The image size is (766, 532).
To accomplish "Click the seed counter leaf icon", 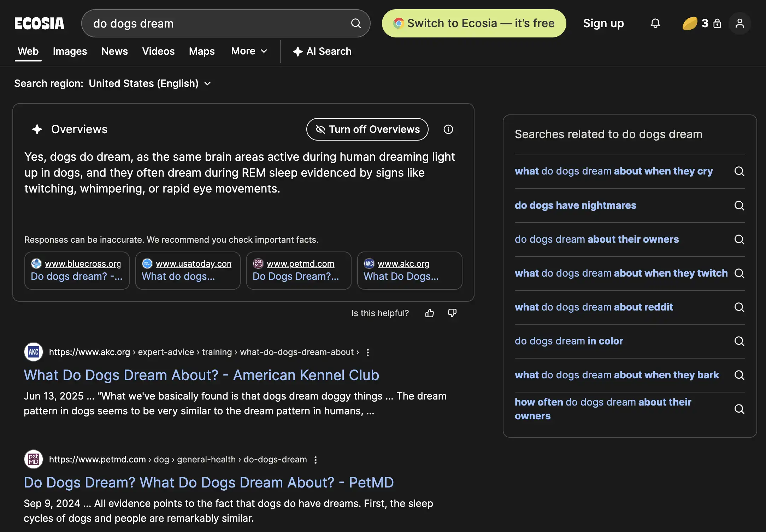I will [x=689, y=23].
